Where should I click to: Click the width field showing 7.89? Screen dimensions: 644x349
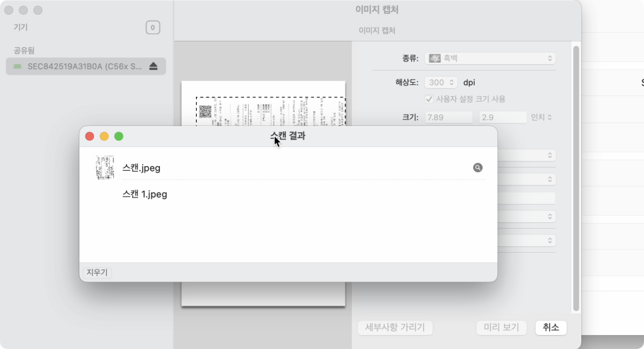coord(448,117)
